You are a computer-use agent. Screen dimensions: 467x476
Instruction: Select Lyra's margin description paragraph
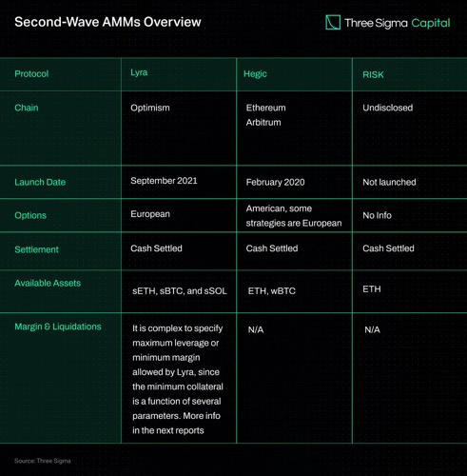coord(178,379)
